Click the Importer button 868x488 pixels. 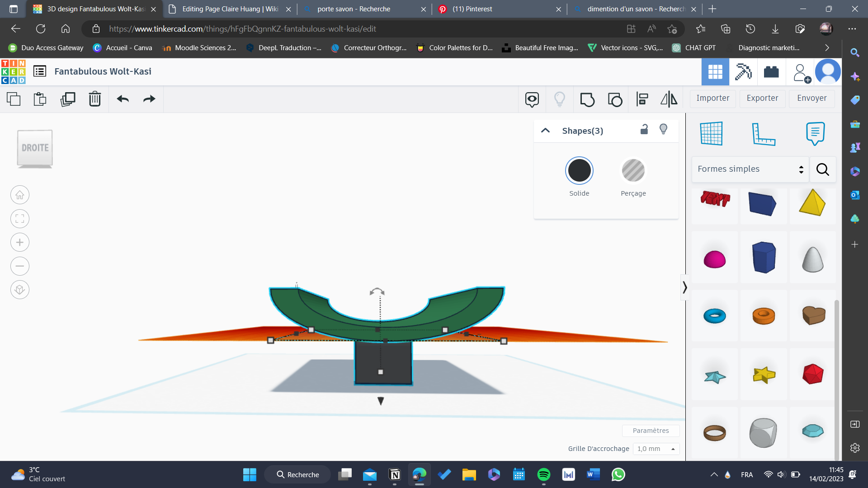click(713, 98)
